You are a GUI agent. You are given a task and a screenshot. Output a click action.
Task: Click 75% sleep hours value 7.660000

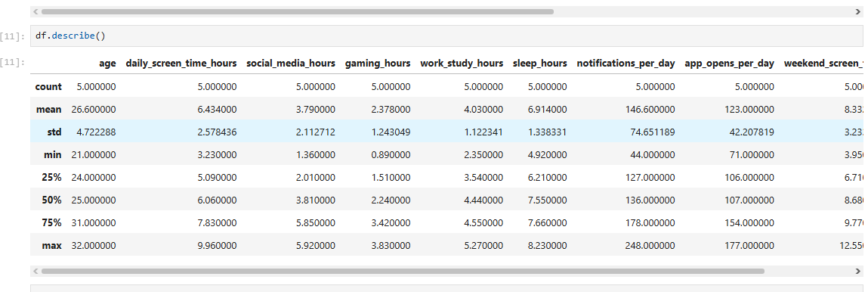(x=548, y=222)
